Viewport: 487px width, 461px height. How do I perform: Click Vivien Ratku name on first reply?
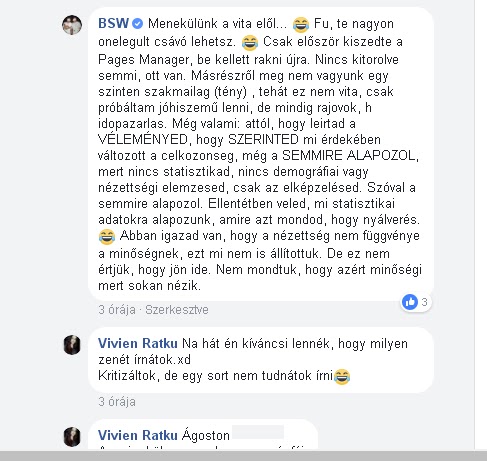138,344
